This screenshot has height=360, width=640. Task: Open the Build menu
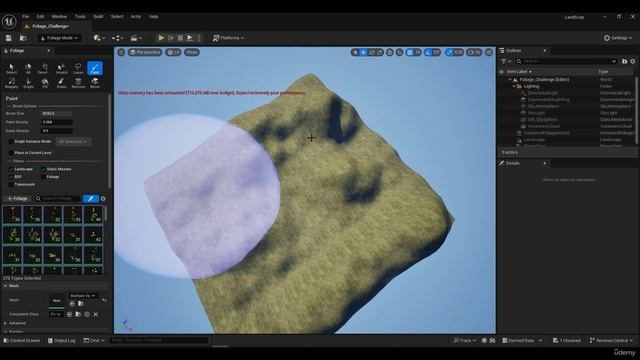98,17
